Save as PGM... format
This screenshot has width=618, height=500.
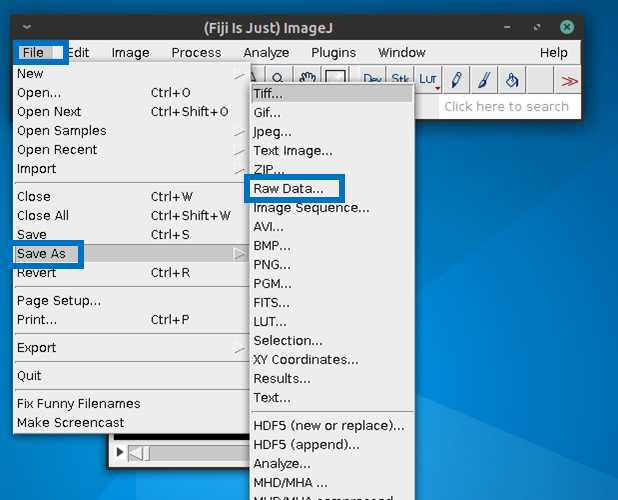(332, 283)
